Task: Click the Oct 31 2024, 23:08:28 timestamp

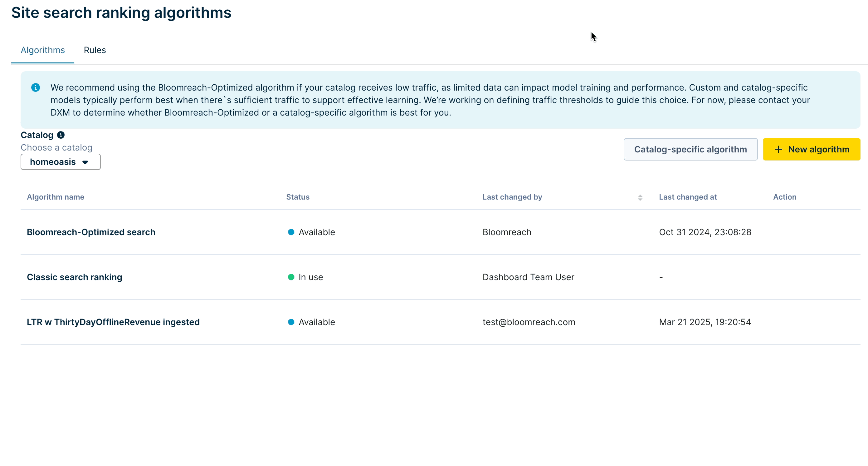Action: 705,232
